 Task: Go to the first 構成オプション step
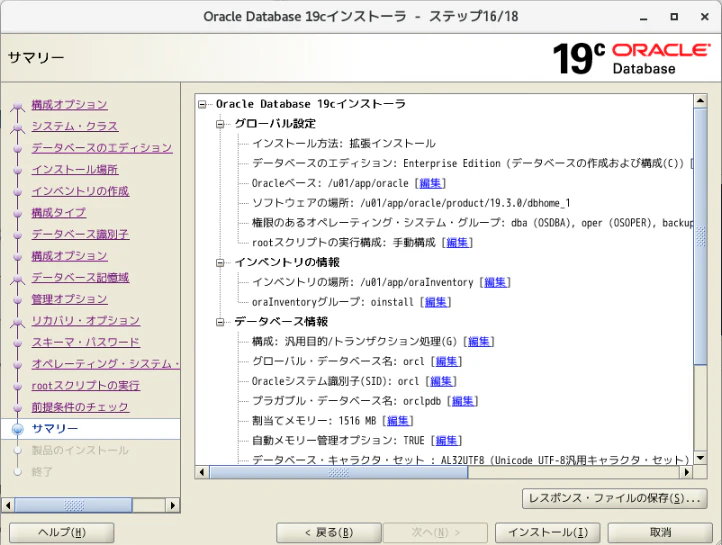click(69, 104)
